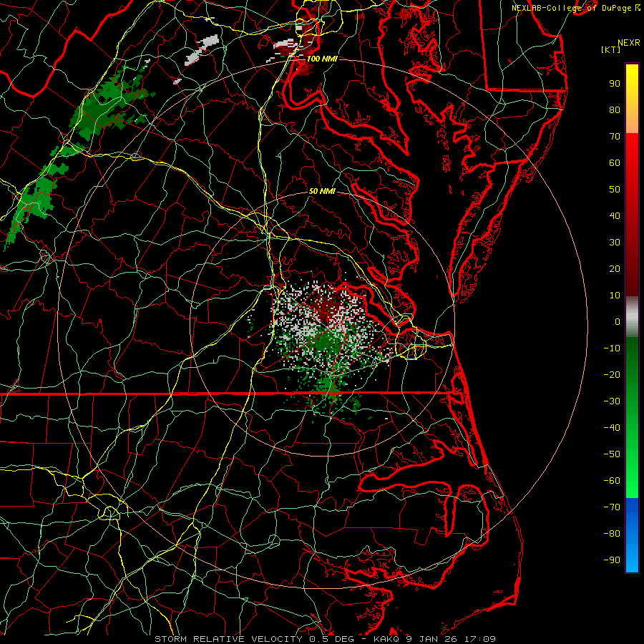Click the gray echo streak near the top of the map
Viewport: 644px width, 644px height.
coord(201,49)
